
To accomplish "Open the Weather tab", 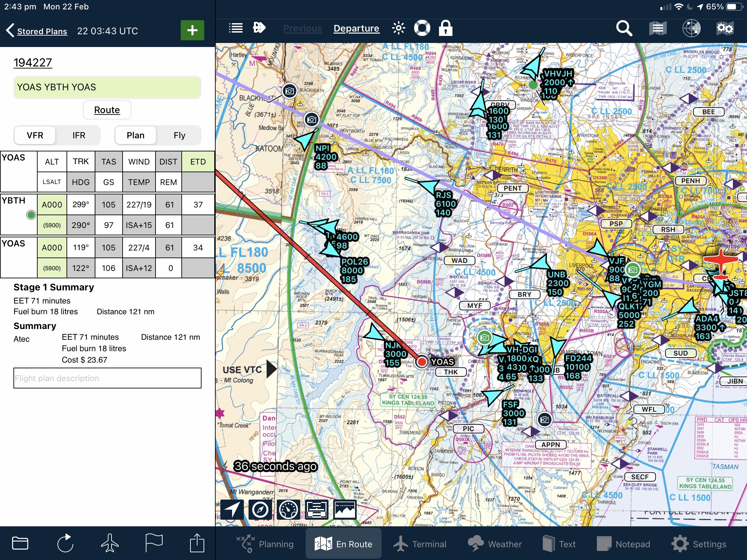I will [x=495, y=544].
